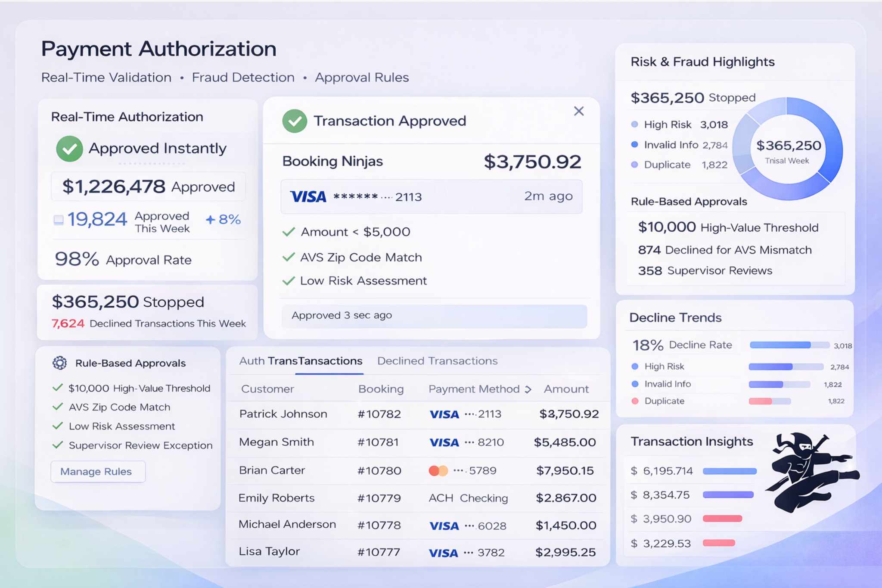
Task: Expand the Invalid Info breakdown in Risk Highlights
Action: [x=634, y=145]
